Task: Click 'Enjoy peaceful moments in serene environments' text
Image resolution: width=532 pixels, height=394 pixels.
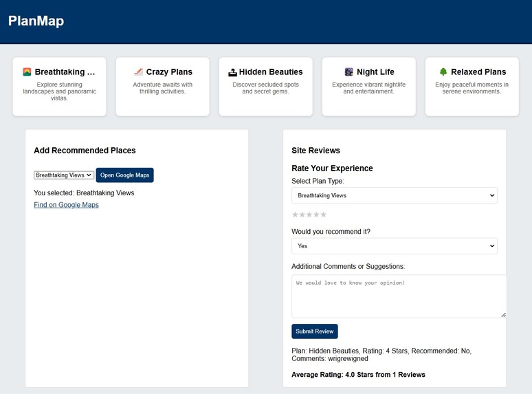Action: (472, 88)
